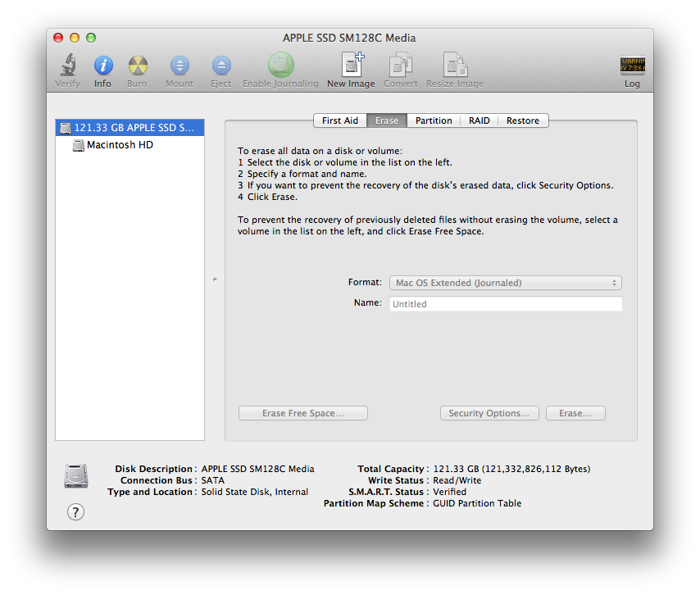Switch to the First Aid tab
The width and height of the screenshot is (700, 595).
340,120
